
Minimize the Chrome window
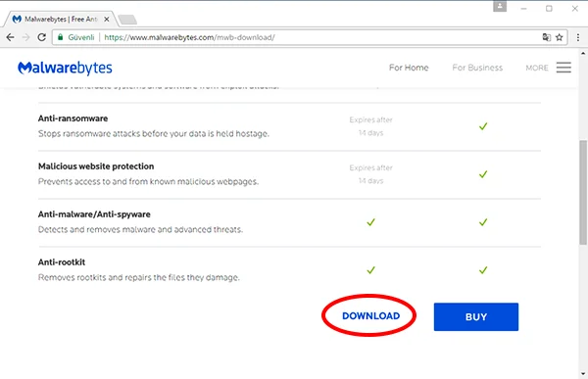coord(524,8)
